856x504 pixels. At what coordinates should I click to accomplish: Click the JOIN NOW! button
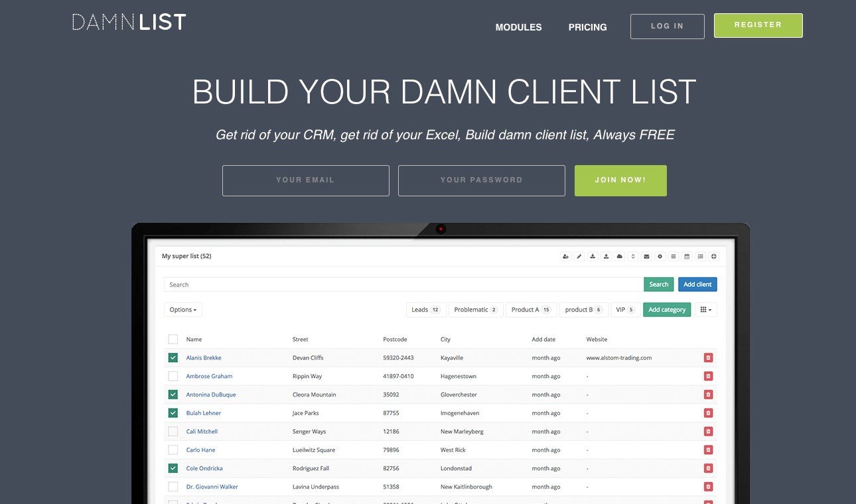coord(620,180)
